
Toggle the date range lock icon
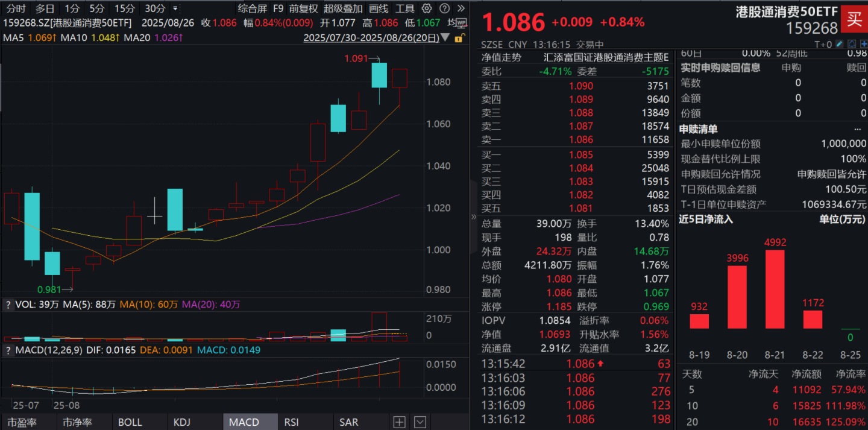[x=459, y=38]
